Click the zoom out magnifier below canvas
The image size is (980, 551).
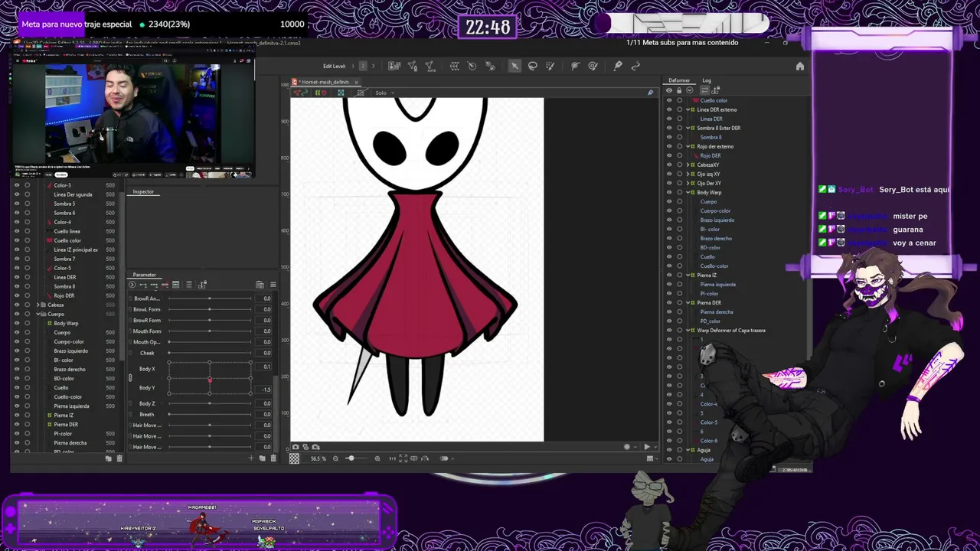[x=335, y=458]
